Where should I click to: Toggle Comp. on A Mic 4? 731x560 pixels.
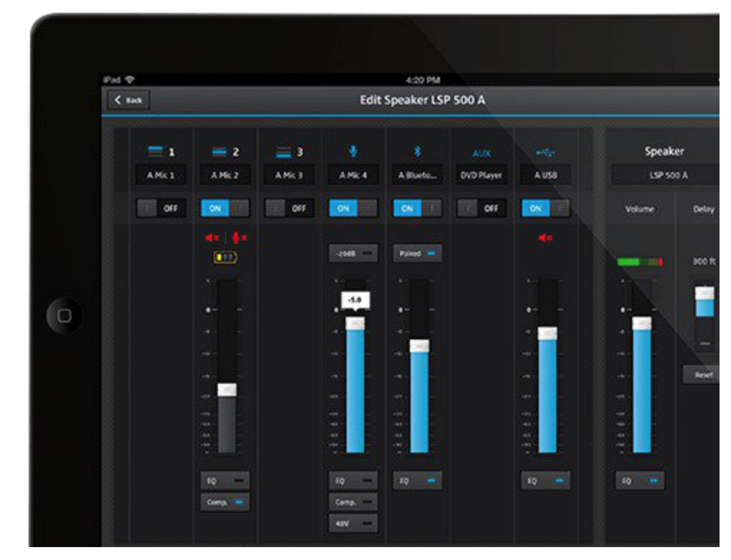click(353, 502)
